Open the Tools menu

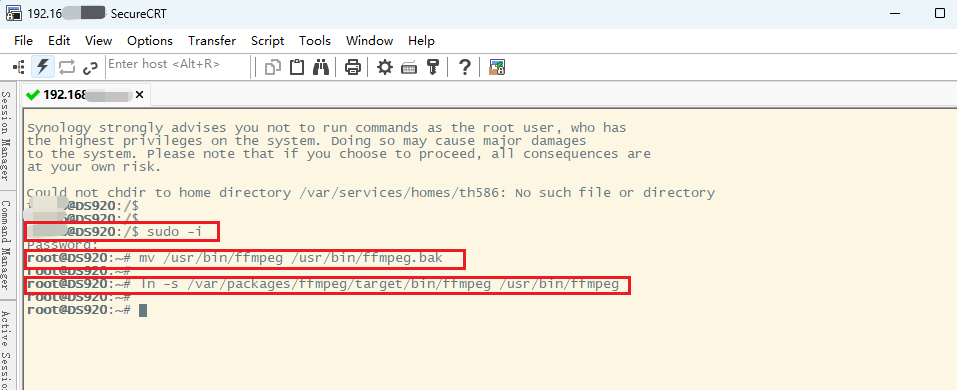click(315, 41)
